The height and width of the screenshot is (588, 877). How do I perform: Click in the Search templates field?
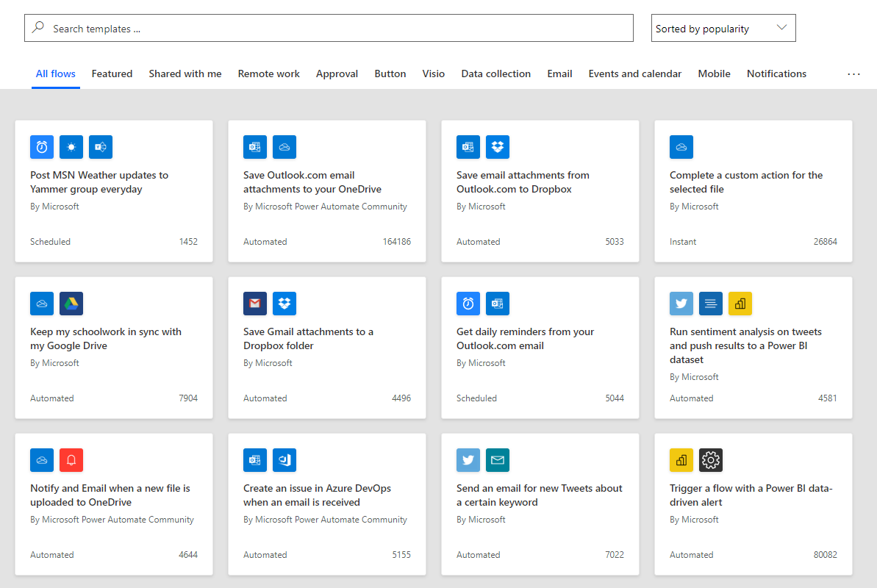pos(329,28)
